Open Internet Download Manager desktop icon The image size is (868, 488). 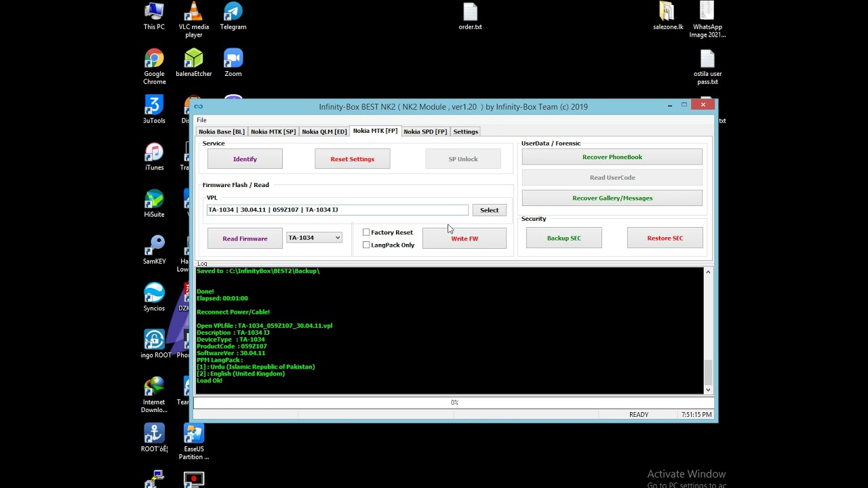[154, 394]
